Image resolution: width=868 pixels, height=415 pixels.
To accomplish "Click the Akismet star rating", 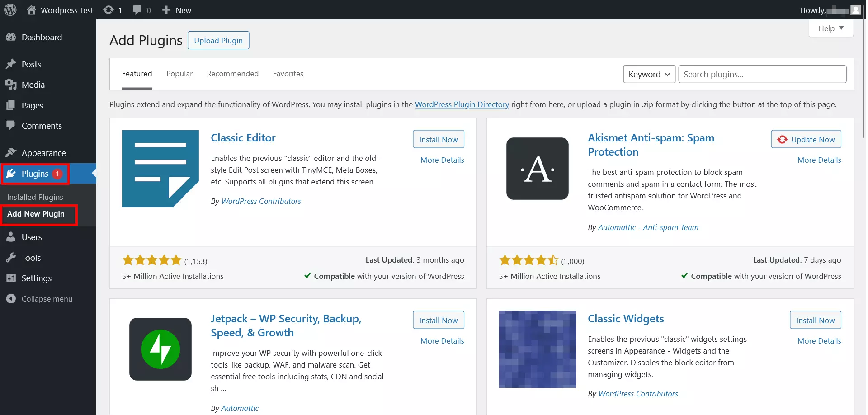I will tap(529, 260).
